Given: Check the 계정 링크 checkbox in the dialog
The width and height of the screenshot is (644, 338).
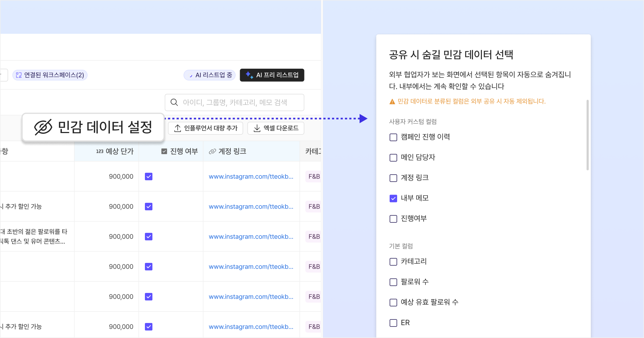Looking at the screenshot, I should tap(393, 178).
